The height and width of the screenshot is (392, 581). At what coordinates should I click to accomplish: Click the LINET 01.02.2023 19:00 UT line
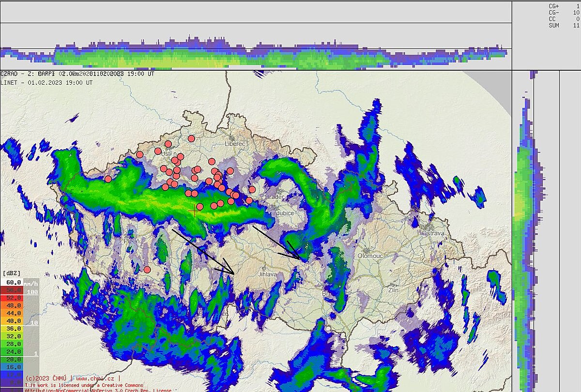coord(47,83)
